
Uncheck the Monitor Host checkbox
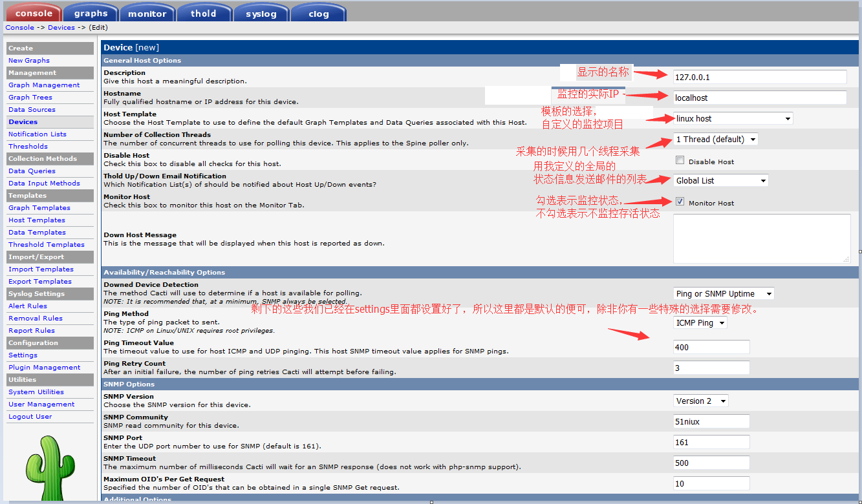680,202
